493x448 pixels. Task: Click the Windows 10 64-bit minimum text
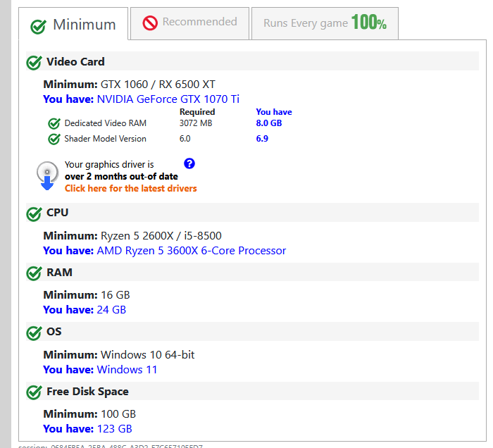147,354
